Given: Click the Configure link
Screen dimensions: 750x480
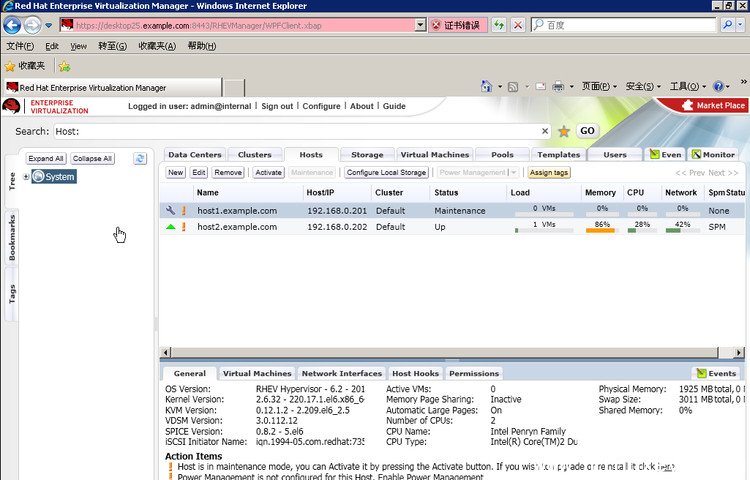Looking at the screenshot, I should [321, 106].
